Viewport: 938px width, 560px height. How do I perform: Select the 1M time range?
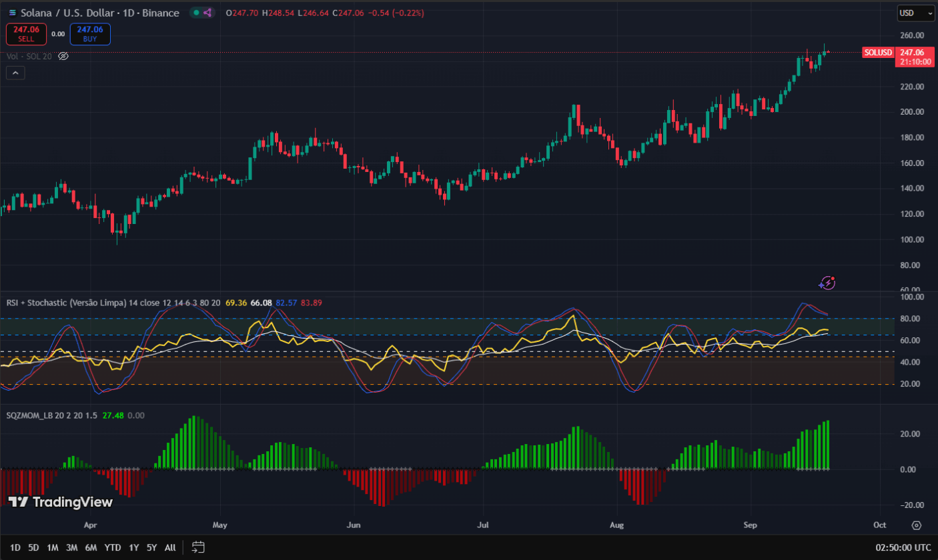click(52, 547)
